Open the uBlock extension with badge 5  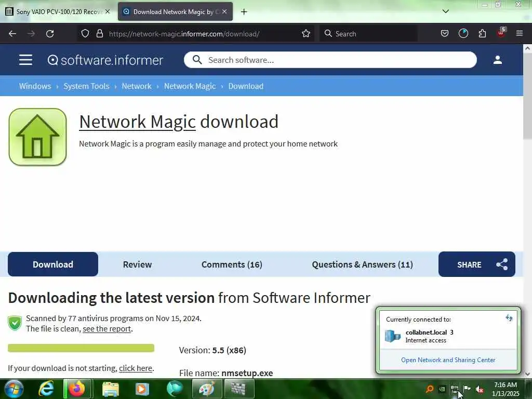click(501, 33)
